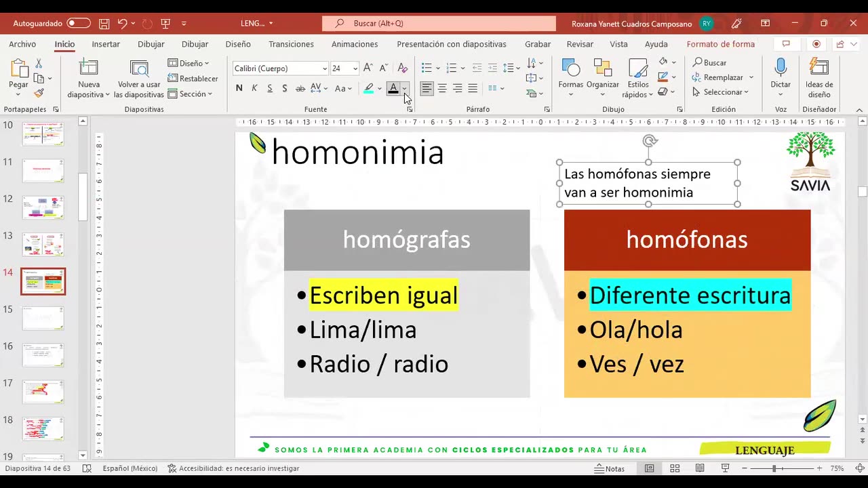868x488 pixels.
Task: Switch to Slide Sorter view
Action: pyautogui.click(x=675, y=468)
